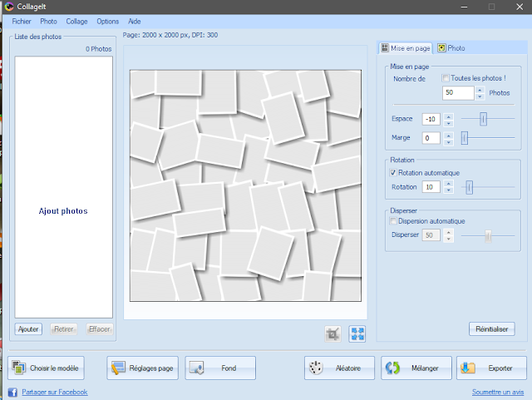Click the Mise en page tab layout icon
Viewport: 532px width, 400px height.
point(385,48)
